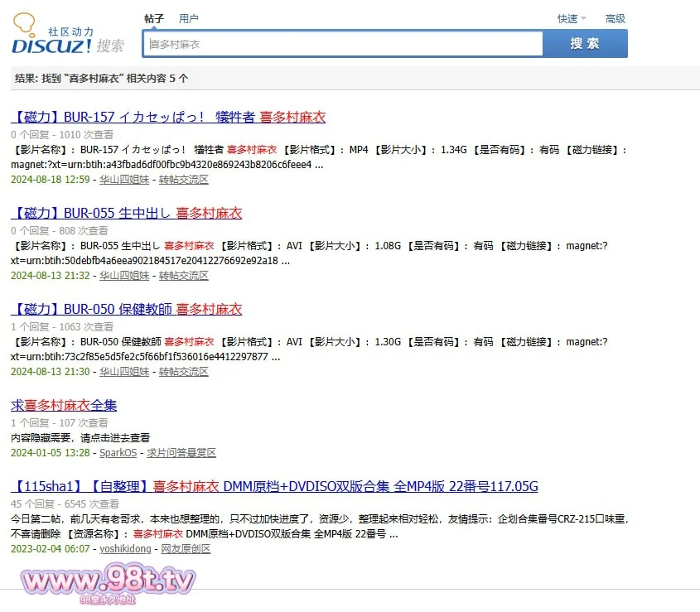Screen dimensions: 700x612
Task: Open the BUR-050 result title
Action: point(126,309)
